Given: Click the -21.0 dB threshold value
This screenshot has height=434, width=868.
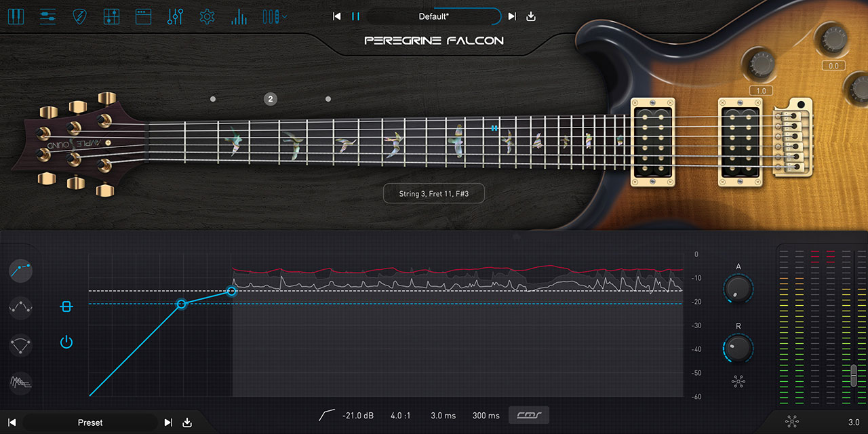Looking at the screenshot, I should click(x=359, y=416).
